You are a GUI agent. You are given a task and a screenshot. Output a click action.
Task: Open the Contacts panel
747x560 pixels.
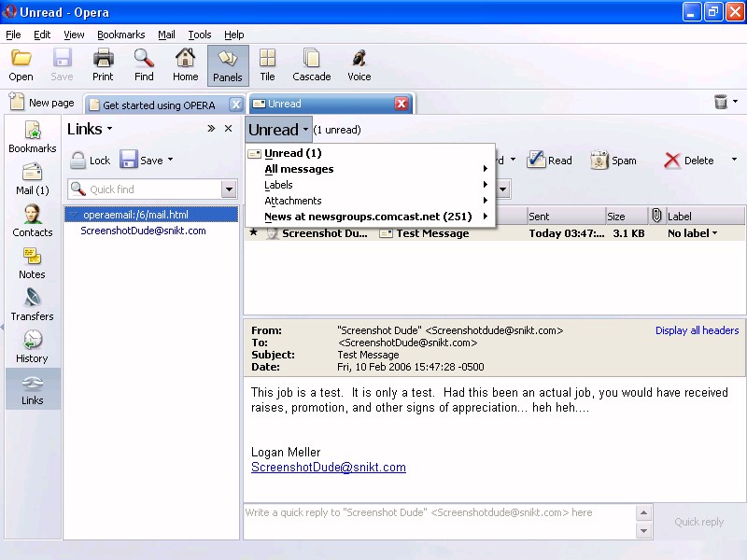(x=33, y=221)
